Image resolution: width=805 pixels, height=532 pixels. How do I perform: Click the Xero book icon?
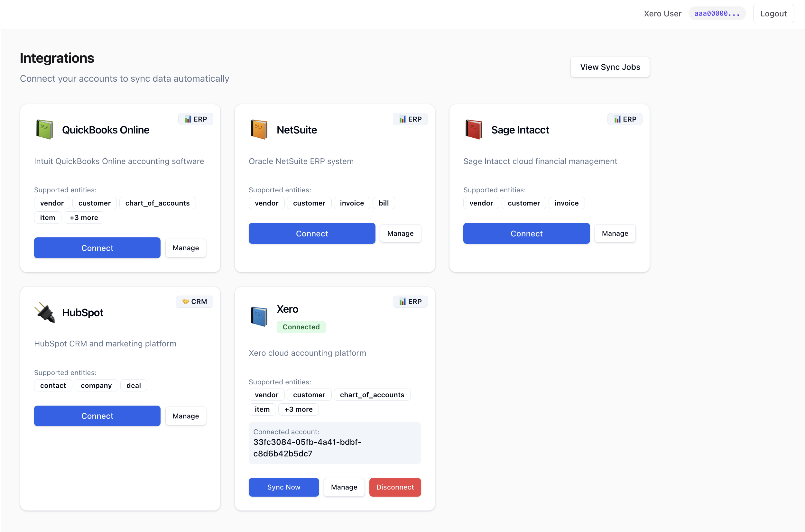[259, 316]
